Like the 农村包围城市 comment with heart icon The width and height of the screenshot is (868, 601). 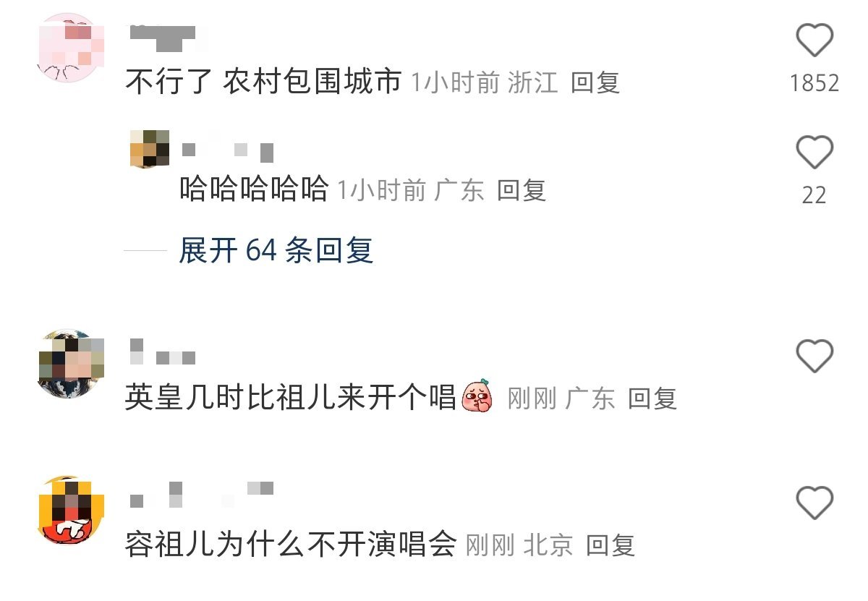[x=814, y=40]
